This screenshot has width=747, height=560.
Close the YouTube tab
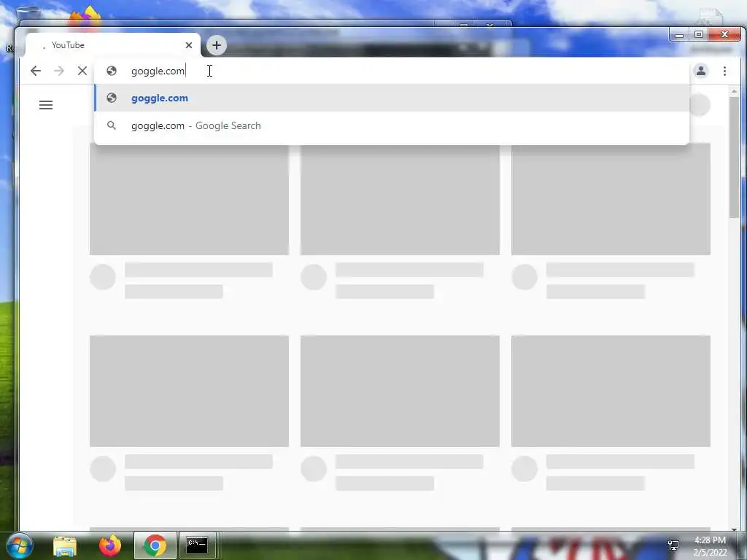[x=189, y=45]
